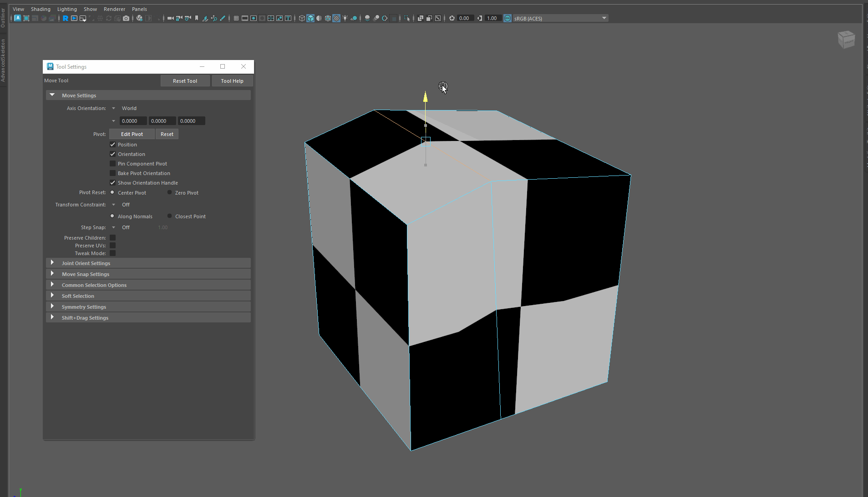Toggle the grid display icon
Viewport: 868px width, 497px height.
pyautogui.click(x=236, y=18)
